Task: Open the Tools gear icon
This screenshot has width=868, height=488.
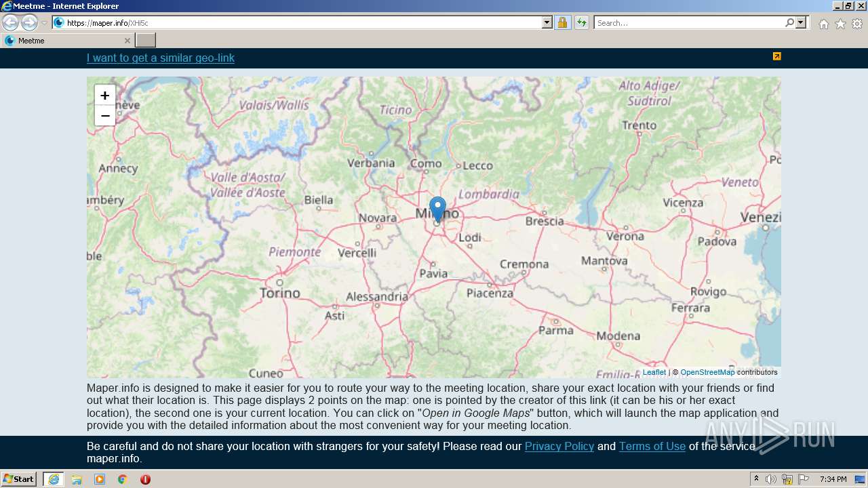Action: [857, 24]
